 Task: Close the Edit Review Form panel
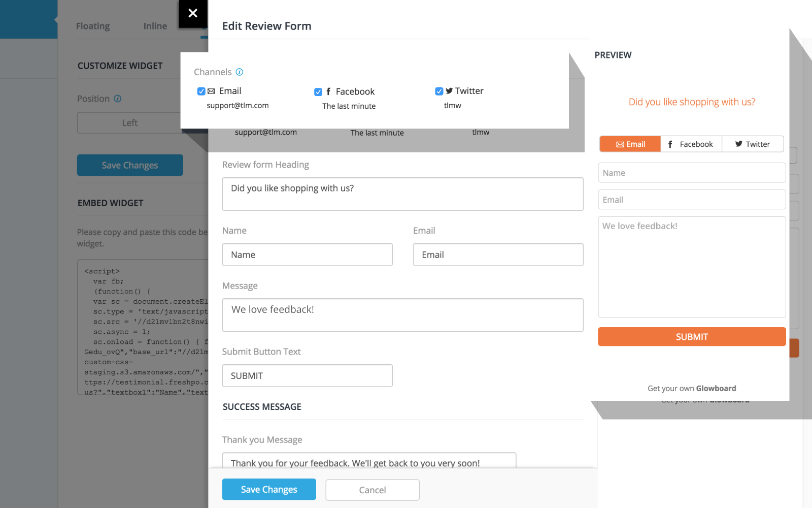[x=193, y=14]
